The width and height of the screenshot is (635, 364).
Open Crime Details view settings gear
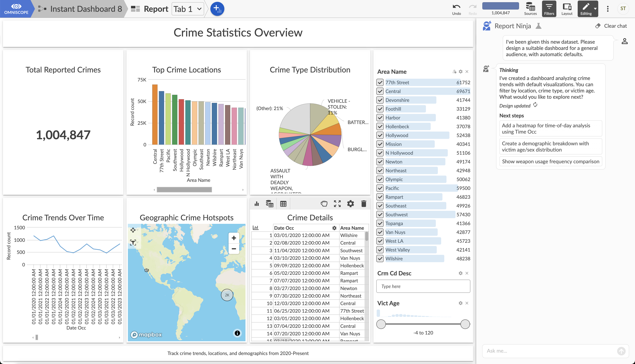(x=350, y=204)
